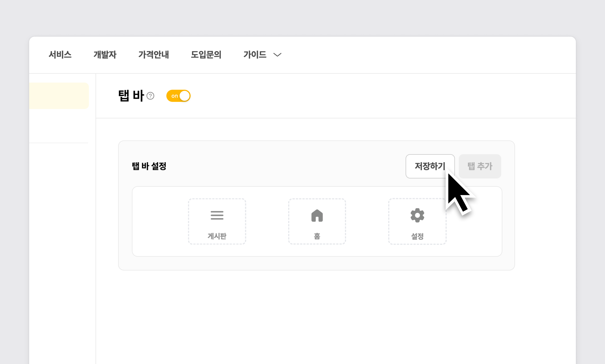Select the 게시판 tab slot
The height and width of the screenshot is (364, 605).
click(217, 221)
